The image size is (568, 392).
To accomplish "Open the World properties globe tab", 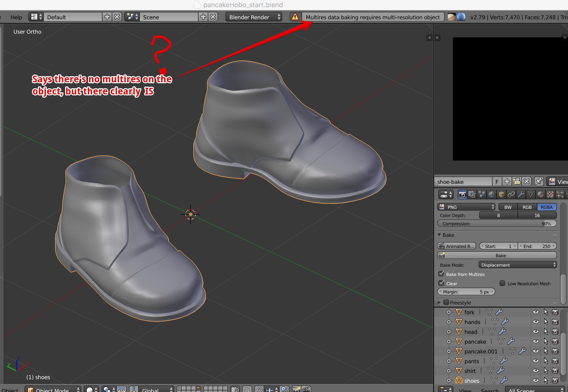I will pyautogui.click(x=492, y=195).
